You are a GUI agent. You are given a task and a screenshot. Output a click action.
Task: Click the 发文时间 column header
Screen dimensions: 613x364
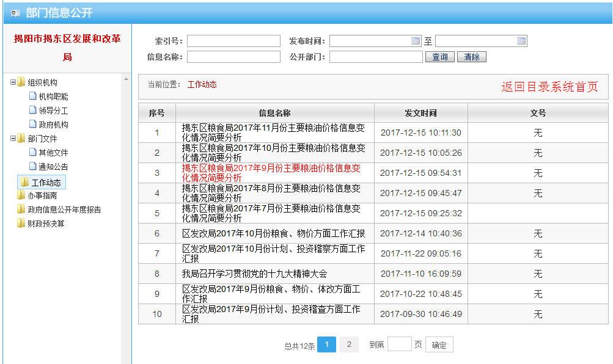click(420, 113)
